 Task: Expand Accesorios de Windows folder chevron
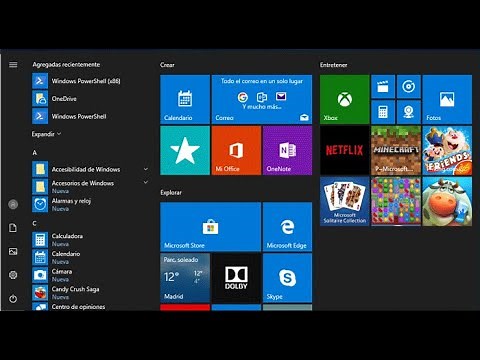pos(146,183)
